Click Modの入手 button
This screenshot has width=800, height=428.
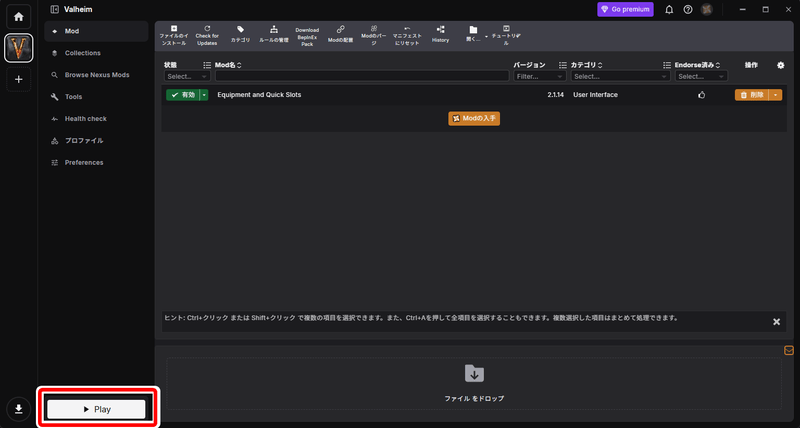tap(474, 118)
